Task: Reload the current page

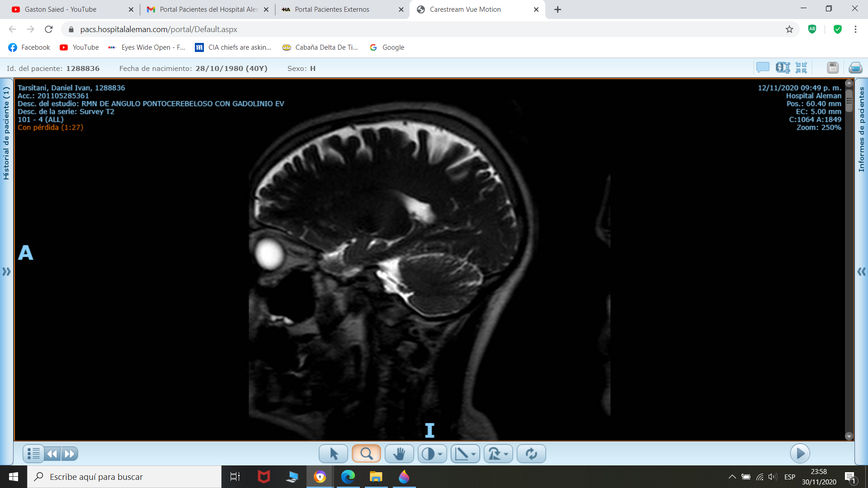Action: tap(49, 29)
